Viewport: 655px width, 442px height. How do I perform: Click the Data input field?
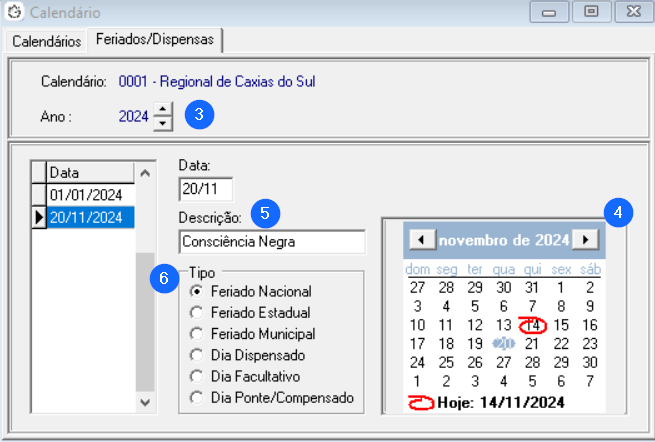[x=205, y=189]
